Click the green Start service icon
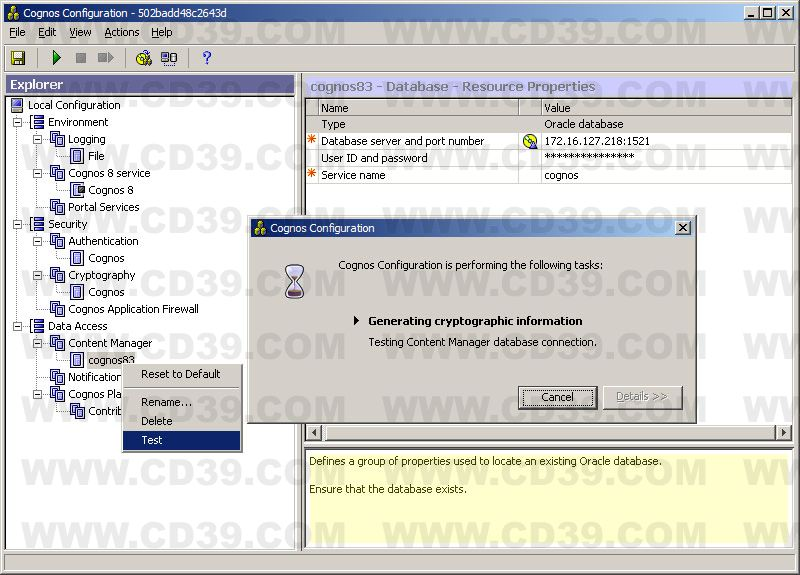800x575 pixels. 57,58
